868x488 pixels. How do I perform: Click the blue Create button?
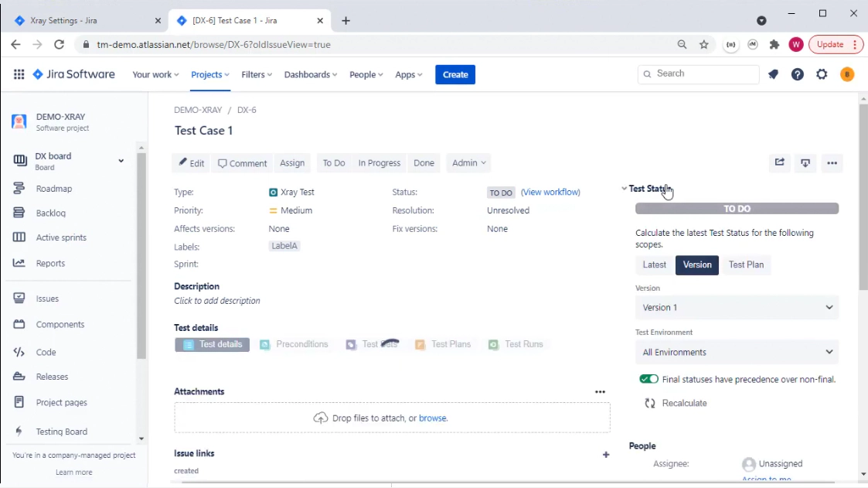pos(454,74)
